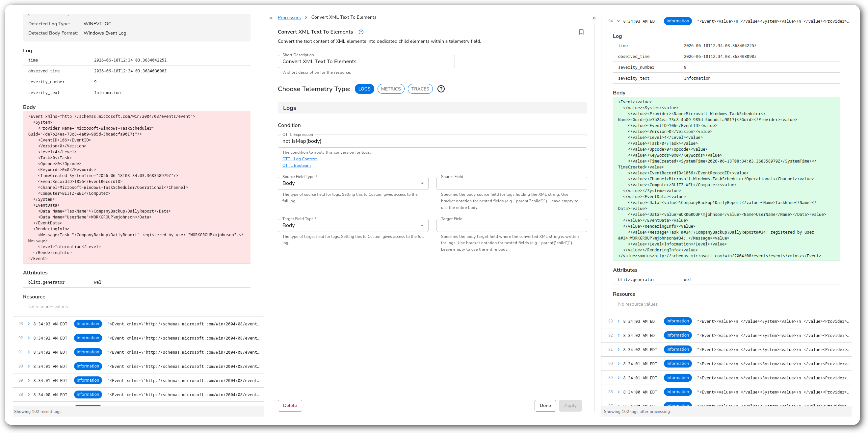This screenshot has width=868, height=433.
Task: Click Information badge on left row 93
Action: click(88, 323)
